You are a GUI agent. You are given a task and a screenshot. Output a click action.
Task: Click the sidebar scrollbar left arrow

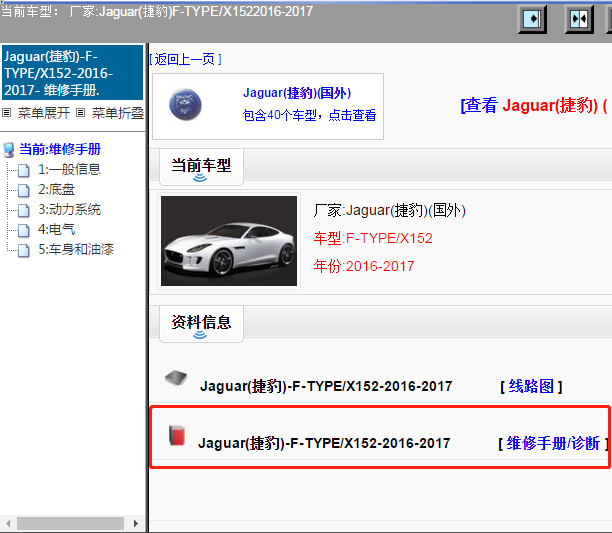coord(8,523)
